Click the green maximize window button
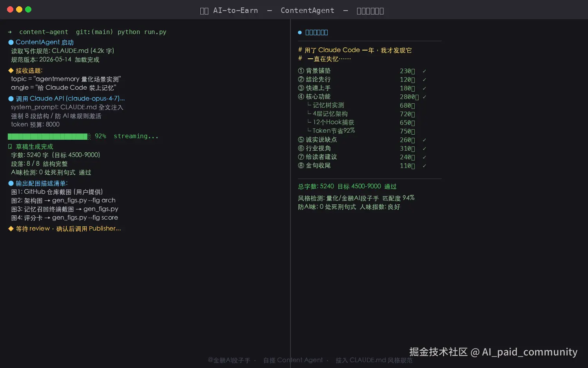 click(x=28, y=9)
